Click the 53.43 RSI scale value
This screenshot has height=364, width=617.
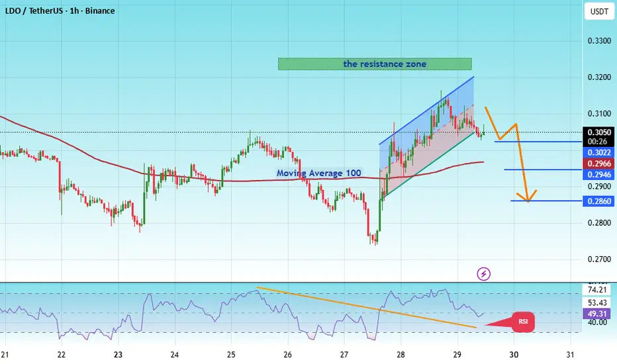pyautogui.click(x=597, y=302)
